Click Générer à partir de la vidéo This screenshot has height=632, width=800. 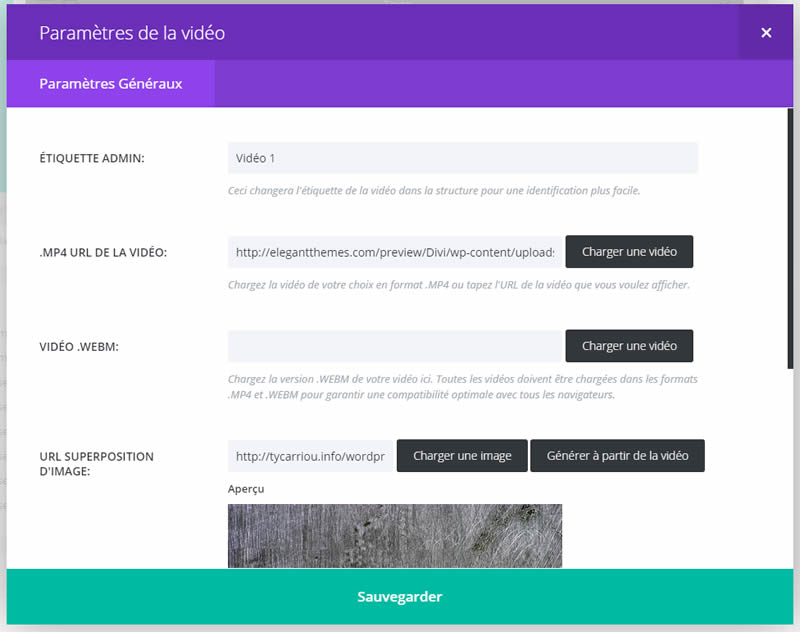[617, 456]
